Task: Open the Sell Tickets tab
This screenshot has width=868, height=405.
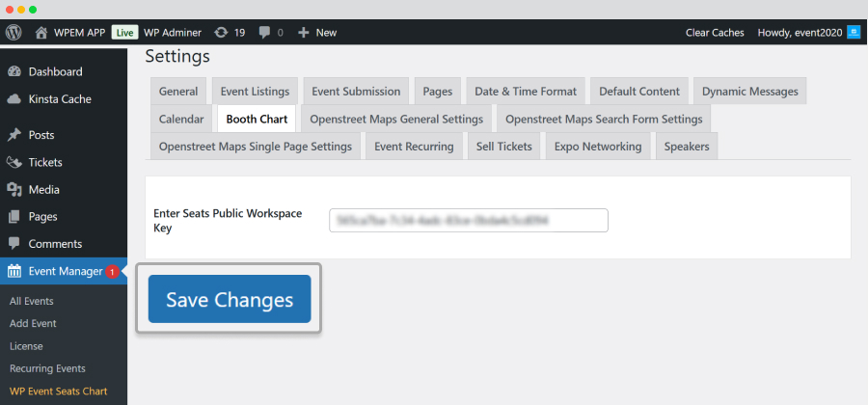Action: tap(503, 147)
